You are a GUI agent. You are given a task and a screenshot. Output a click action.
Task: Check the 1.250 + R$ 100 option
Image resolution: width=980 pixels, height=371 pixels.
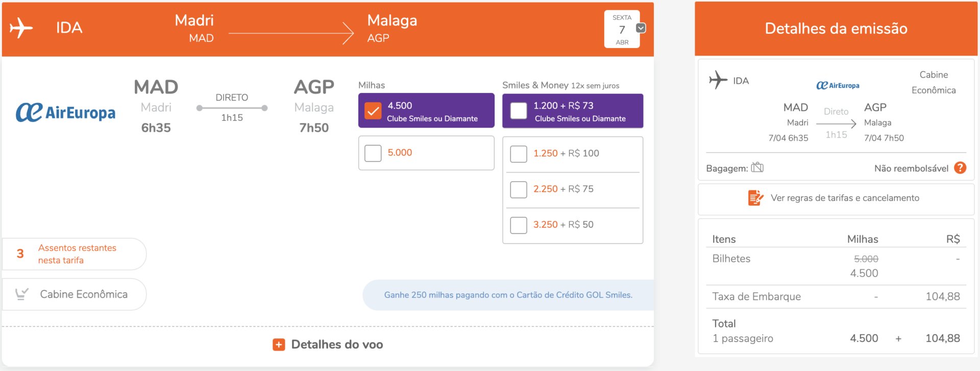(519, 154)
